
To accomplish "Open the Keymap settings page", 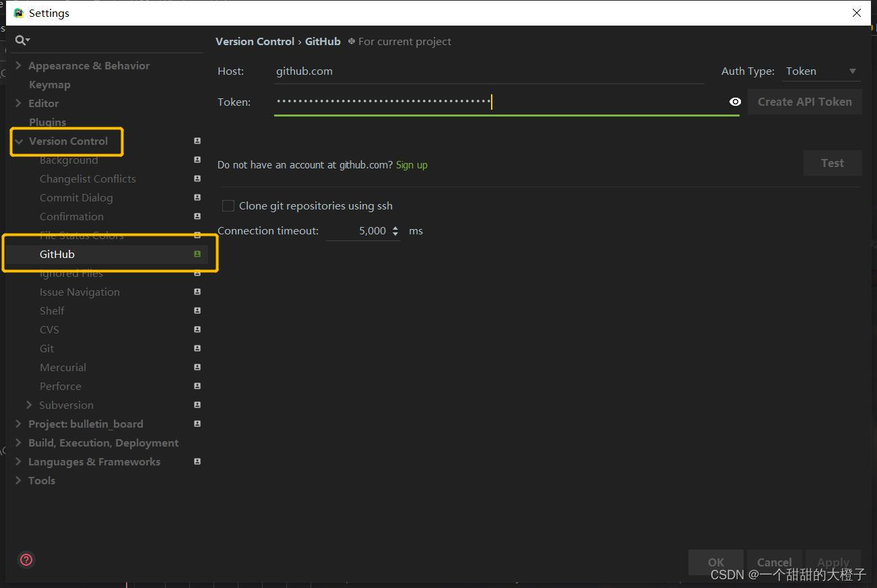I will pyautogui.click(x=49, y=84).
